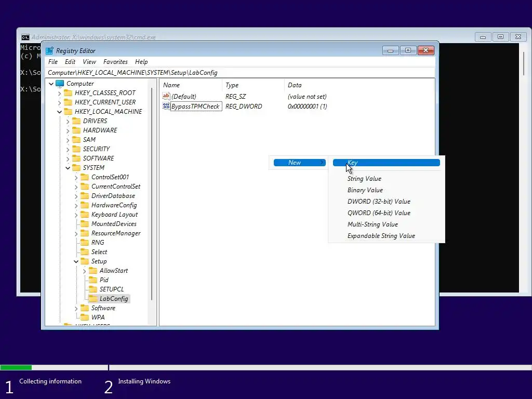The height and width of the screenshot is (399, 532).
Task: Click the Name column header
Action: pos(191,85)
